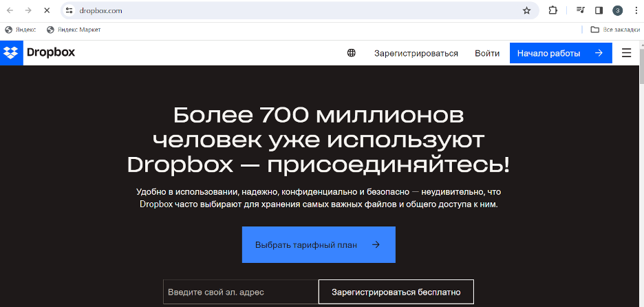Open the Chrome three-dot menu
Image resolution: width=644 pixels, height=307 pixels.
636,11
